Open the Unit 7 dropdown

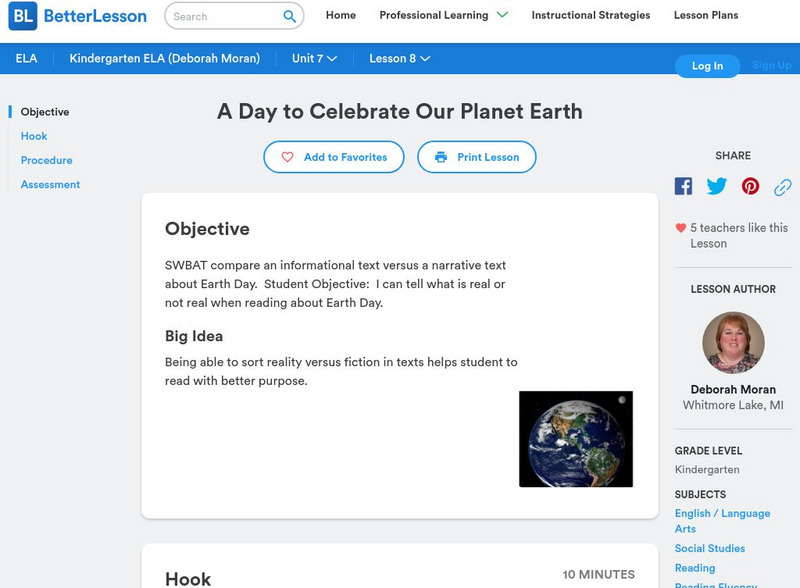(x=314, y=59)
